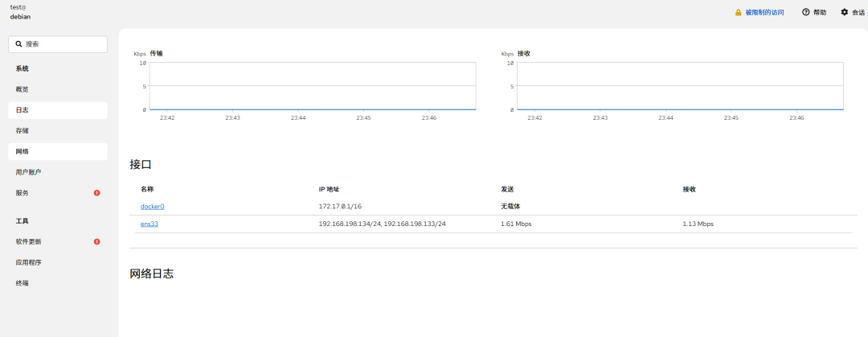Open the 会话 menu
868x337 pixels.
coord(853,12)
